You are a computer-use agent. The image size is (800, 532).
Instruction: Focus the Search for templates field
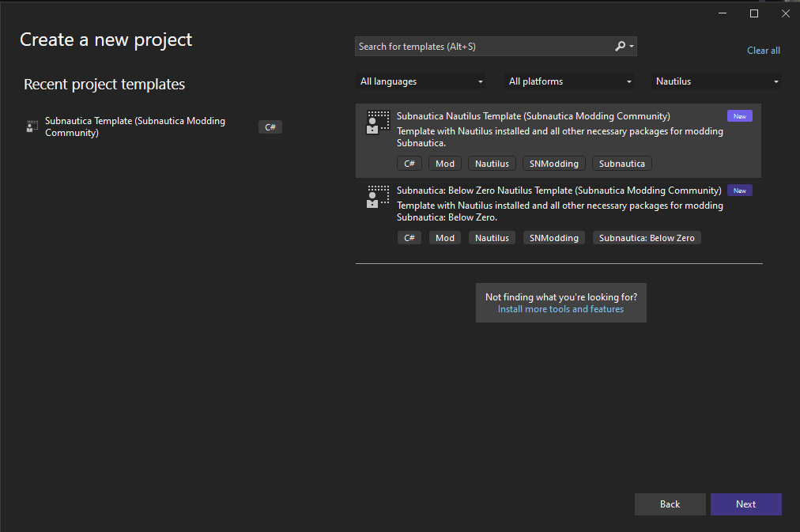pos(482,47)
